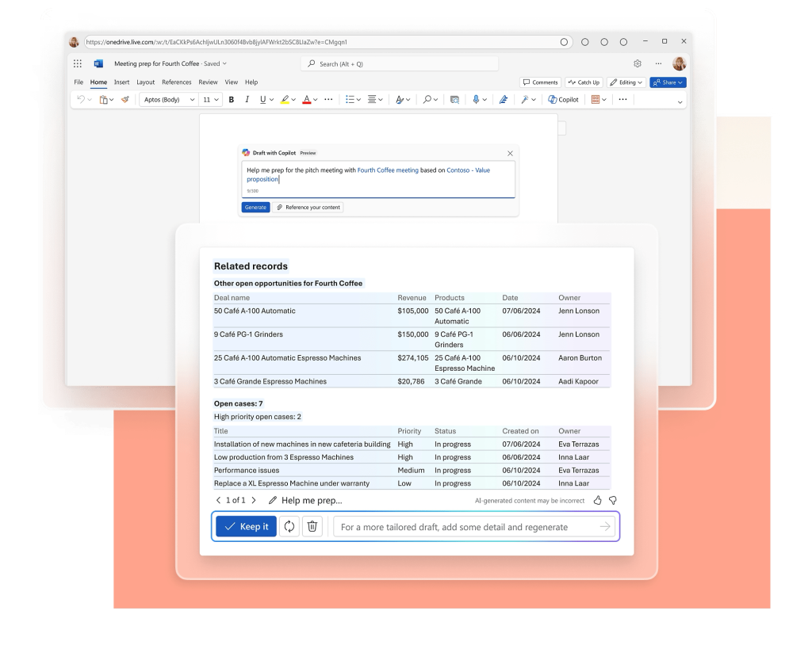Click the regenerate draft icon
Image resolution: width=812 pixels, height=645 pixels.
click(289, 526)
